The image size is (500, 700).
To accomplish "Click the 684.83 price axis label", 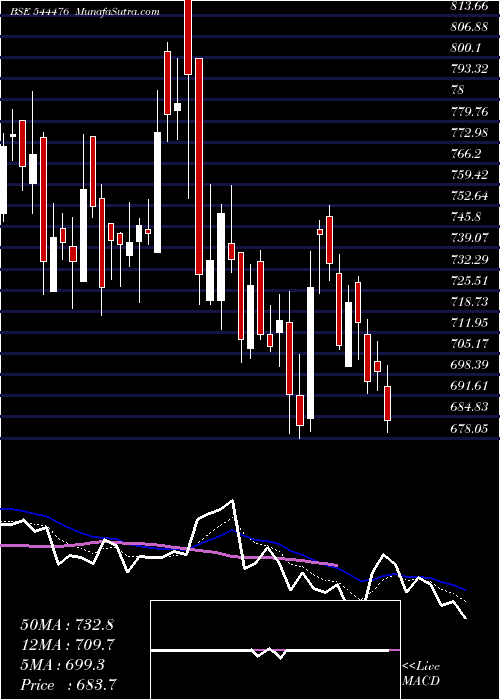I will click(469, 407).
